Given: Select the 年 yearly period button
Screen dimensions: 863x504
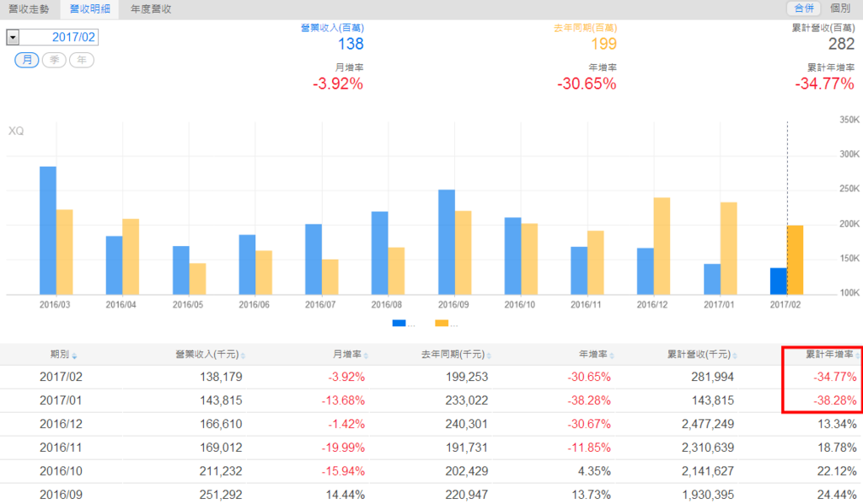Looking at the screenshot, I should (x=82, y=60).
